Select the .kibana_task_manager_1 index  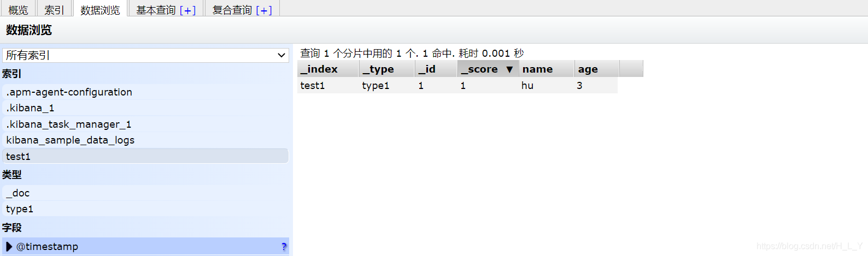coord(68,124)
